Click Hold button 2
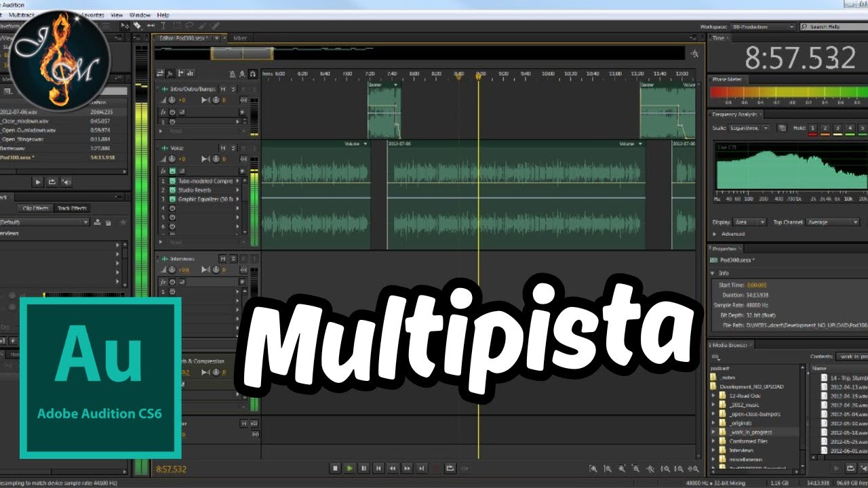The width and height of the screenshot is (868, 488). pyautogui.click(x=825, y=127)
